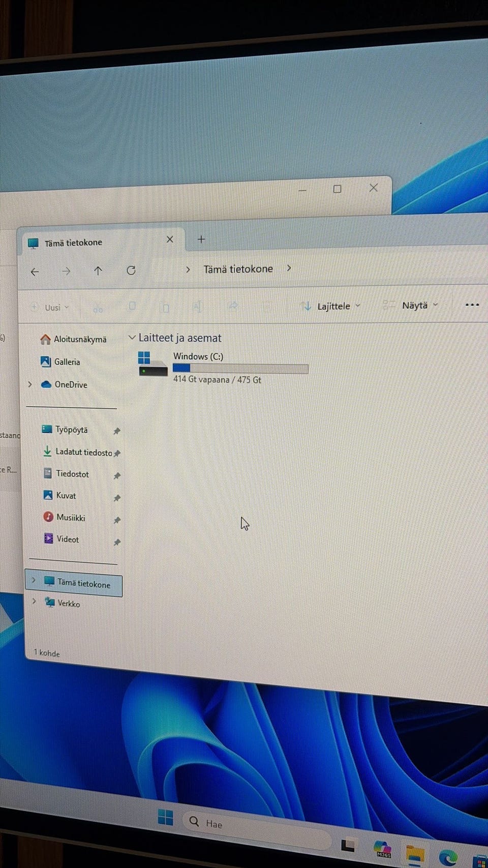
Task: Open the Videot folder shortcut
Action: tap(62, 539)
